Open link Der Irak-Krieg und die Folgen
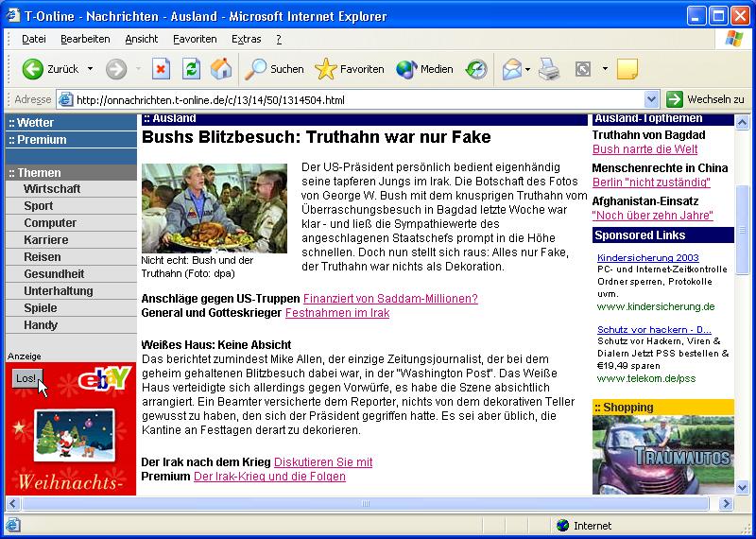756x539 pixels. point(269,477)
